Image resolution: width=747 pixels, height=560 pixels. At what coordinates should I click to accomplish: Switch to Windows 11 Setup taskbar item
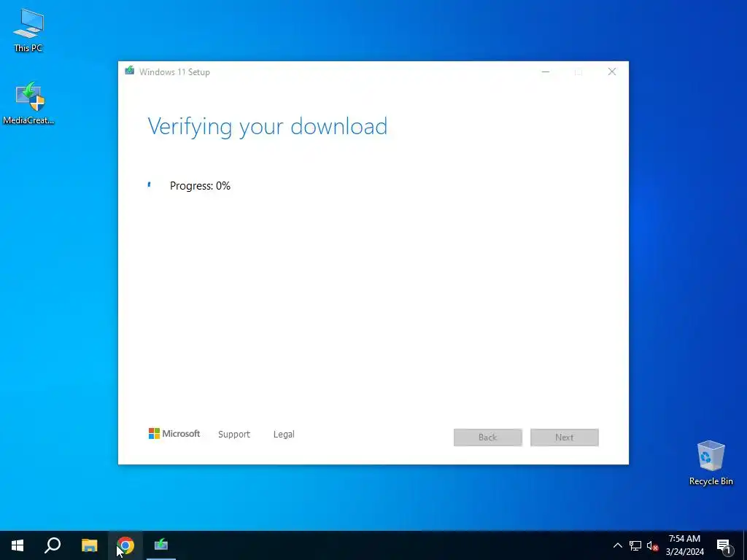[x=161, y=545]
